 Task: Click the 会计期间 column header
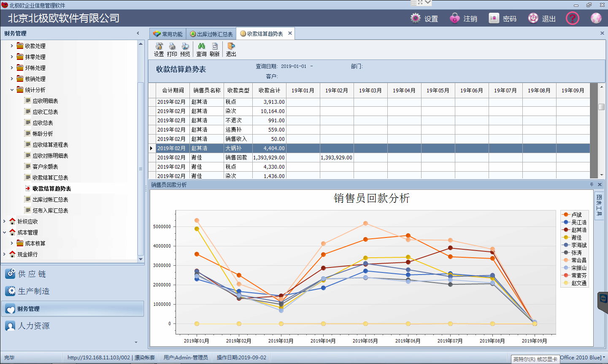coord(173,90)
